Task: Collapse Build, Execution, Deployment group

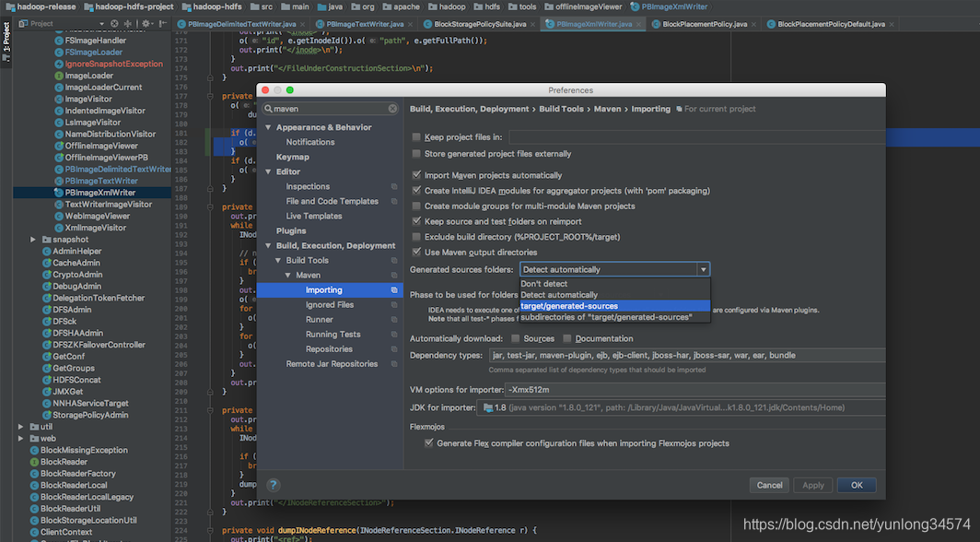Action: [x=269, y=246]
